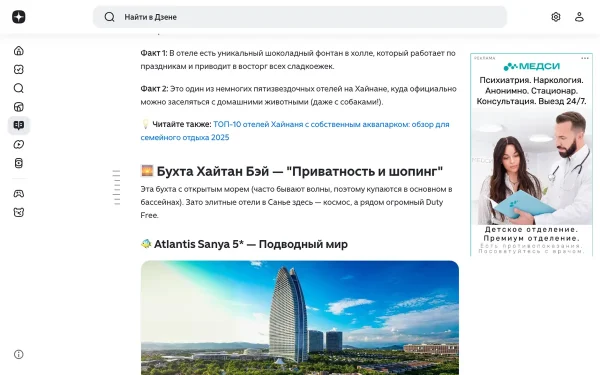
Task: Click the fish emoji before 'Atlantis Sanya'
Action: pyautogui.click(x=146, y=244)
